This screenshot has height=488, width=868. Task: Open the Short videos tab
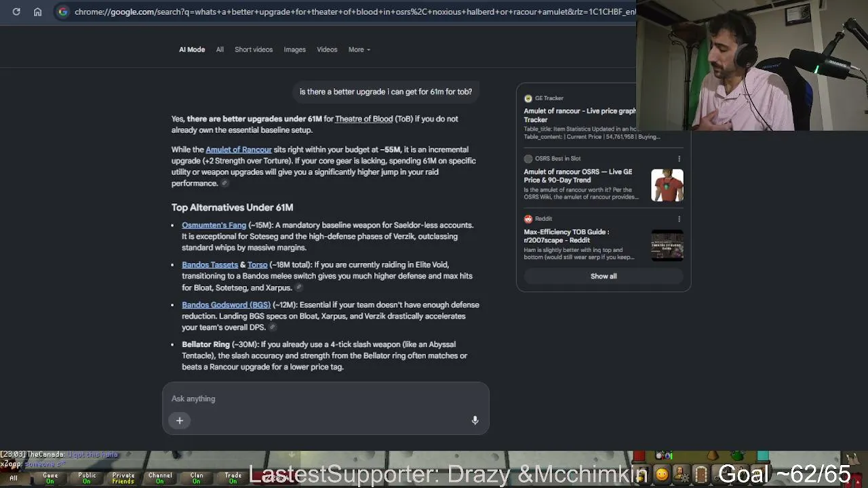(254, 49)
